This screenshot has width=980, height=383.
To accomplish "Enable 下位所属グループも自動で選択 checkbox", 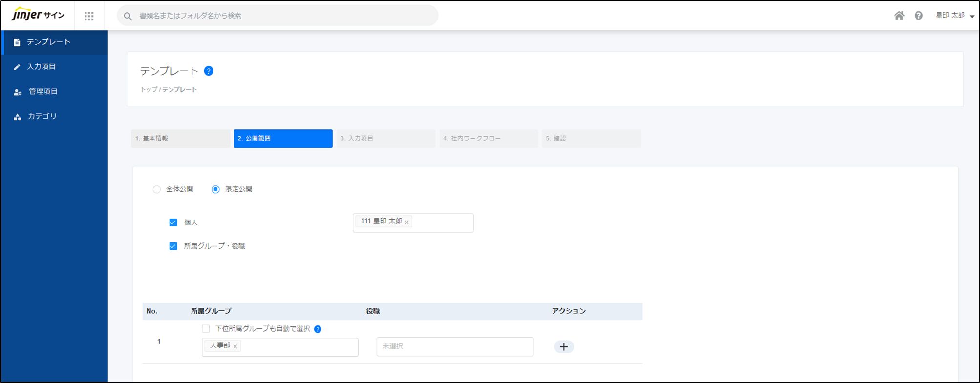I will [x=206, y=329].
